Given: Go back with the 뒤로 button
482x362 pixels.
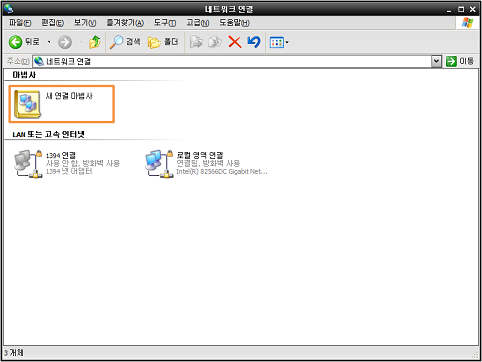Looking at the screenshot, I should coord(24,42).
